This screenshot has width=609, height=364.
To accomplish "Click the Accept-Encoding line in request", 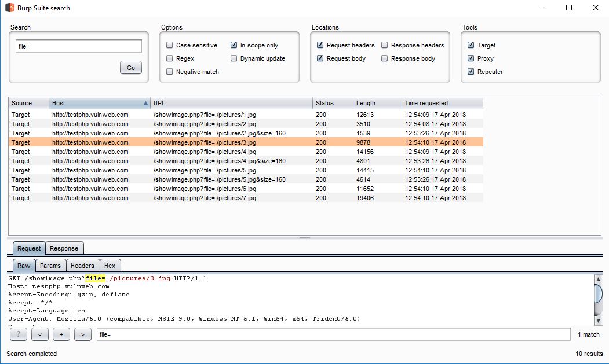I will (x=69, y=295).
